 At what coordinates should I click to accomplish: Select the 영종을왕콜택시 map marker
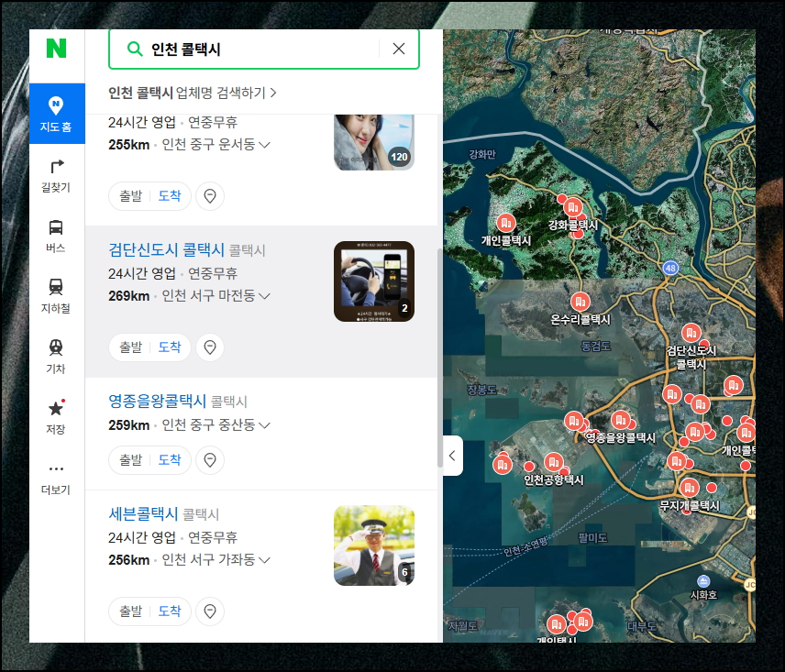point(620,420)
